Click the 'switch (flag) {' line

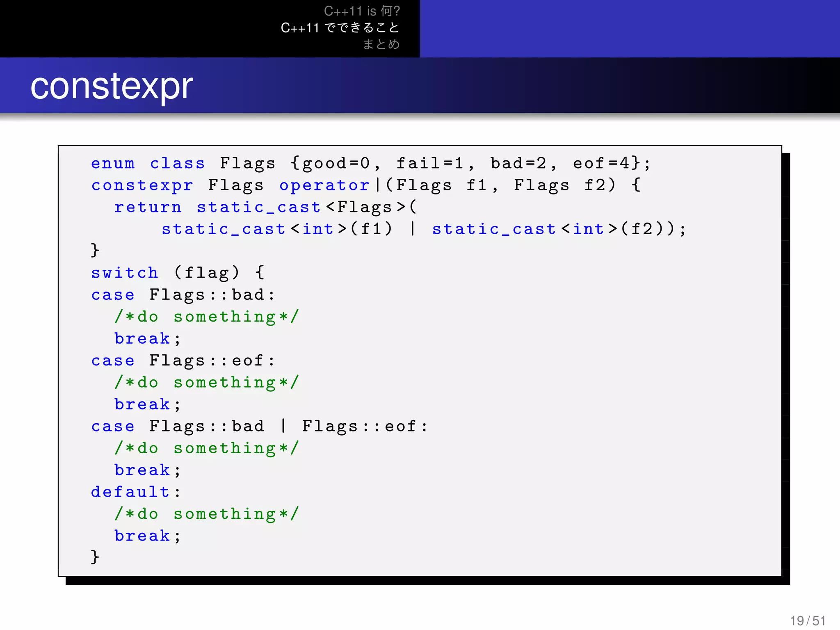(178, 273)
